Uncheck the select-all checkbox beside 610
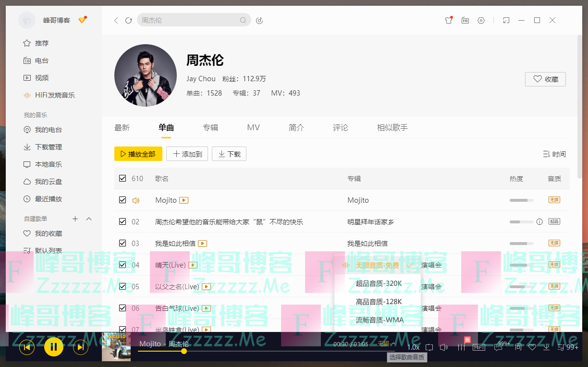Viewport: 588px width, 367px height. [x=122, y=179]
